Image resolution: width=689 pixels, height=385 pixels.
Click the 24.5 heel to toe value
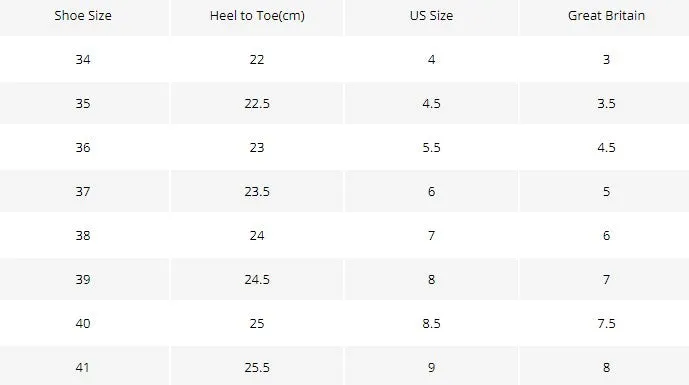point(257,279)
